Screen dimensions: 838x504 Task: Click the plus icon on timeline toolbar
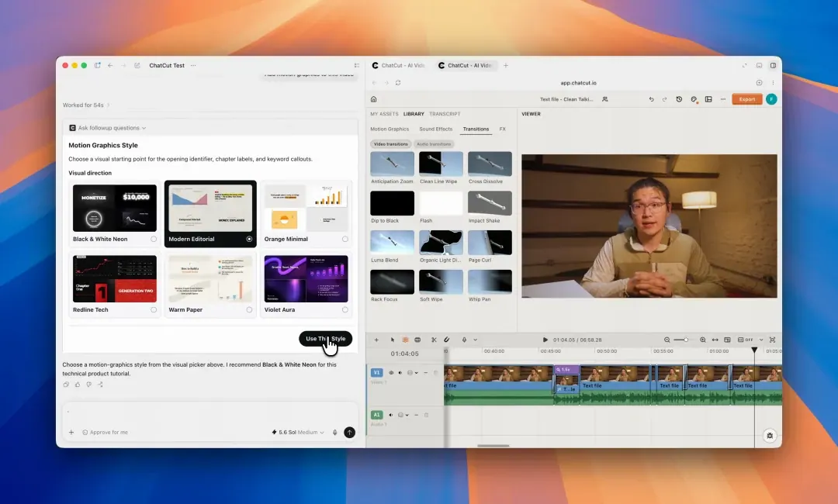(376, 340)
